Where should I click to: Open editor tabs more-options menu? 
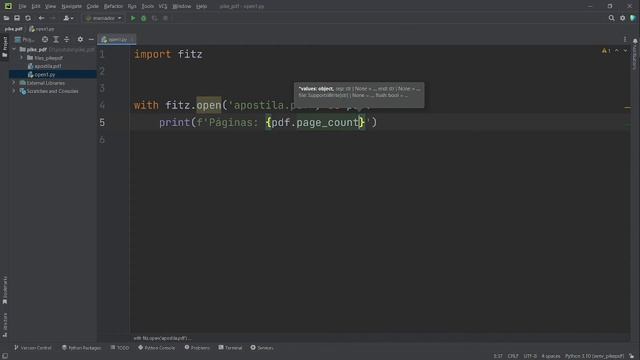625,40
